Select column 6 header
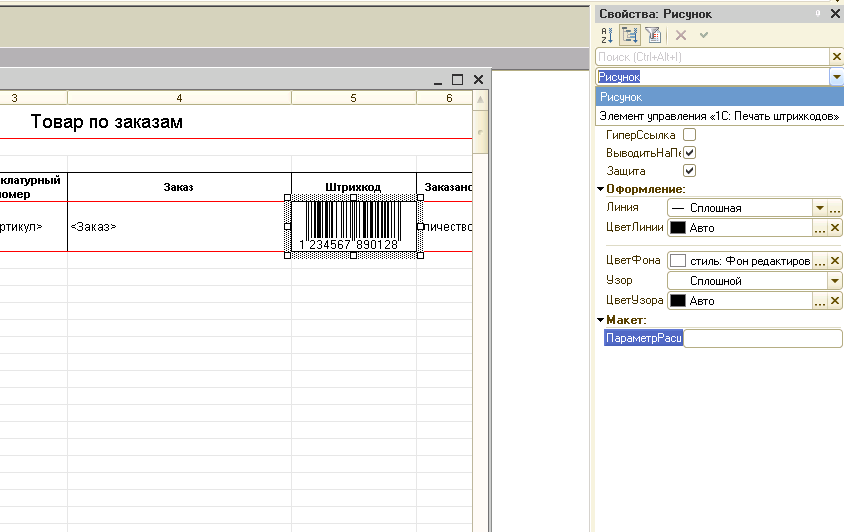 [x=445, y=98]
